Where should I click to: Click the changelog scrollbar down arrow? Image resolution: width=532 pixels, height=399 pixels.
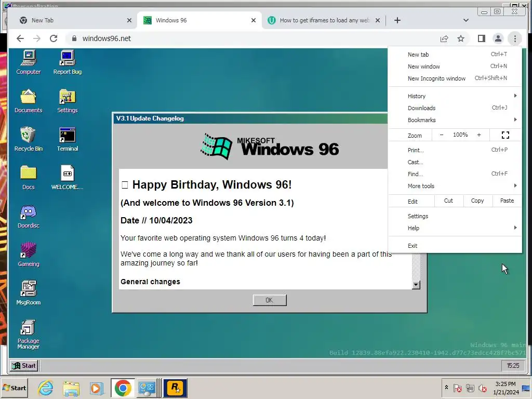click(x=416, y=285)
